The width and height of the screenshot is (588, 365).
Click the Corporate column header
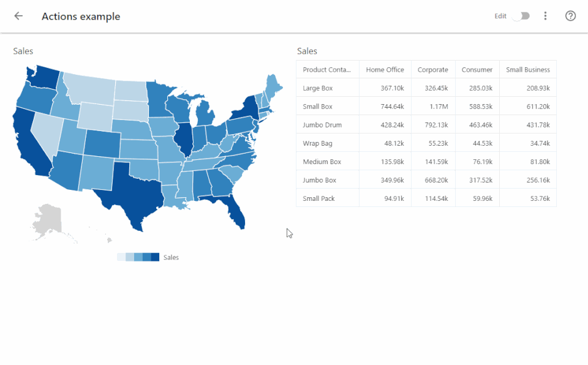tap(432, 70)
